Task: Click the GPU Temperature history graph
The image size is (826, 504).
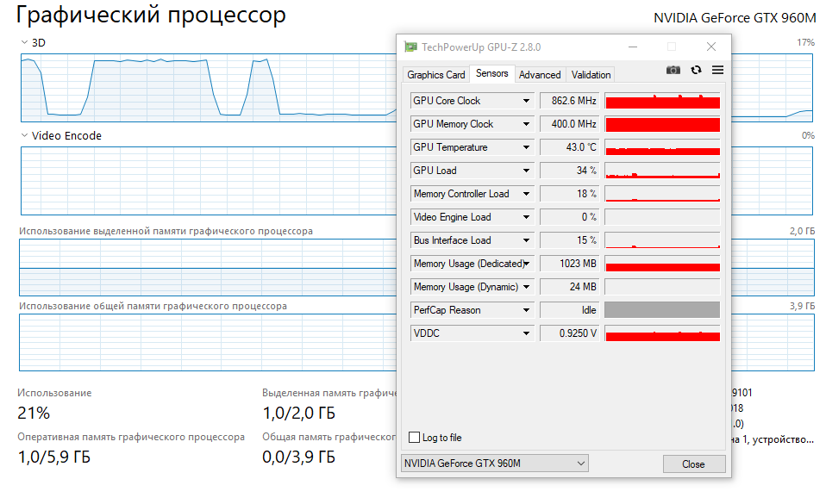Action: click(662, 147)
